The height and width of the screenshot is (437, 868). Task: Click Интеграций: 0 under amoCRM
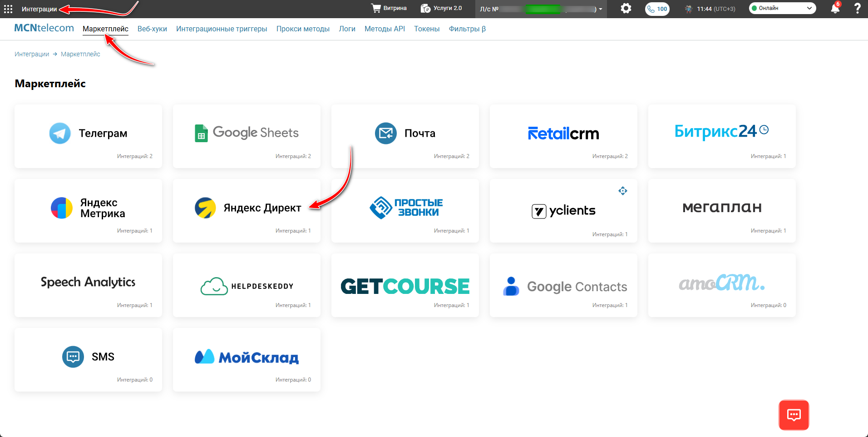pos(769,305)
